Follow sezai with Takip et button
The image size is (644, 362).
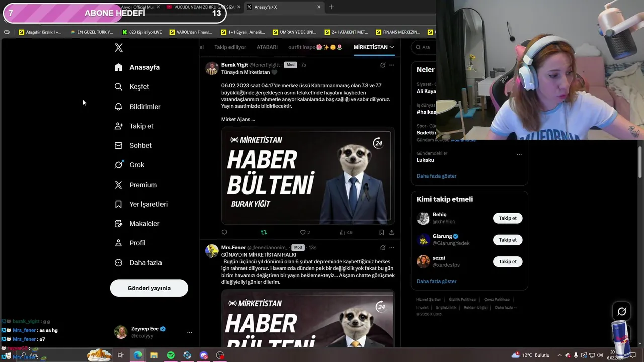point(508,261)
